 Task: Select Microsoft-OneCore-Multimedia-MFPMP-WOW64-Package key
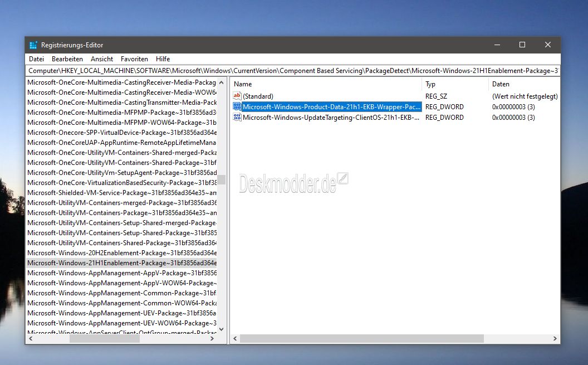click(x=122, y=122)
